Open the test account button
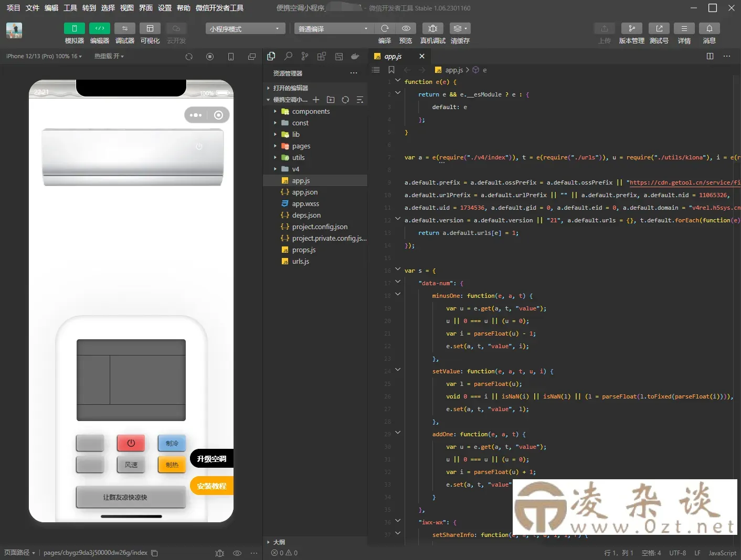741x560 pixels. pos(659,28)
